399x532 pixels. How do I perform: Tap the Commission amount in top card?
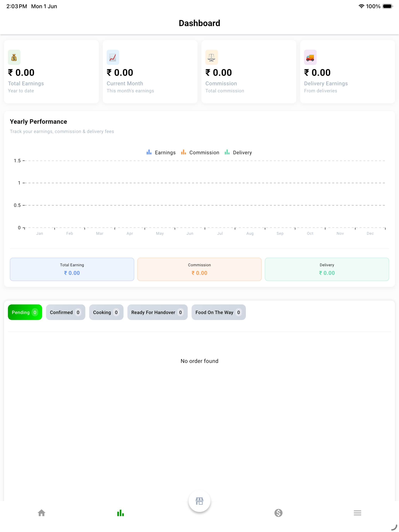(219, 73)
